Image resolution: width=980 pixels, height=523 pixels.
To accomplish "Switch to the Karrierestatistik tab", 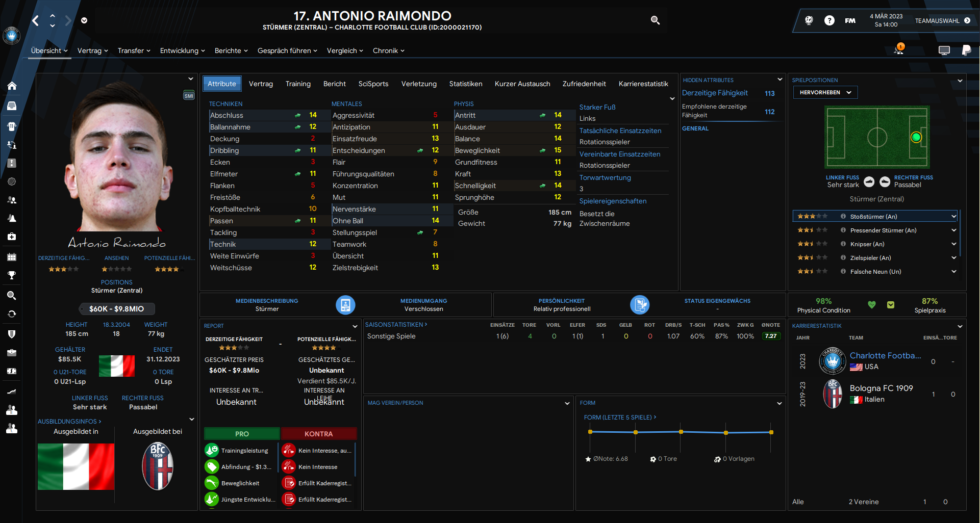I will pos(643,84).
